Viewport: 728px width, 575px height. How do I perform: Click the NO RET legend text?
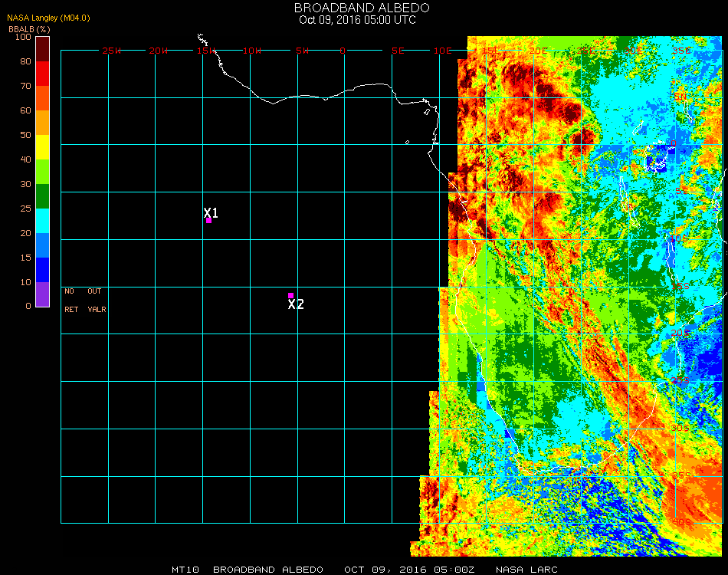coord(71,301)
